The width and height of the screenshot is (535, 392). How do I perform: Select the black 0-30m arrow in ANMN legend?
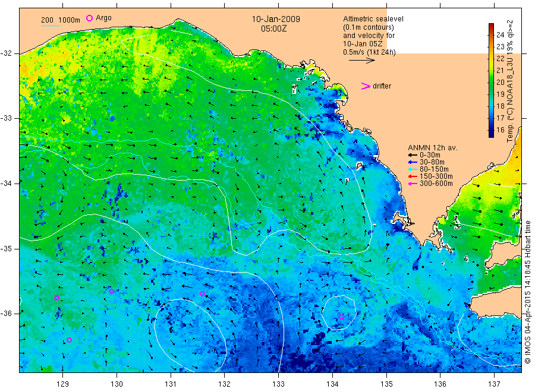click(413, 155)
